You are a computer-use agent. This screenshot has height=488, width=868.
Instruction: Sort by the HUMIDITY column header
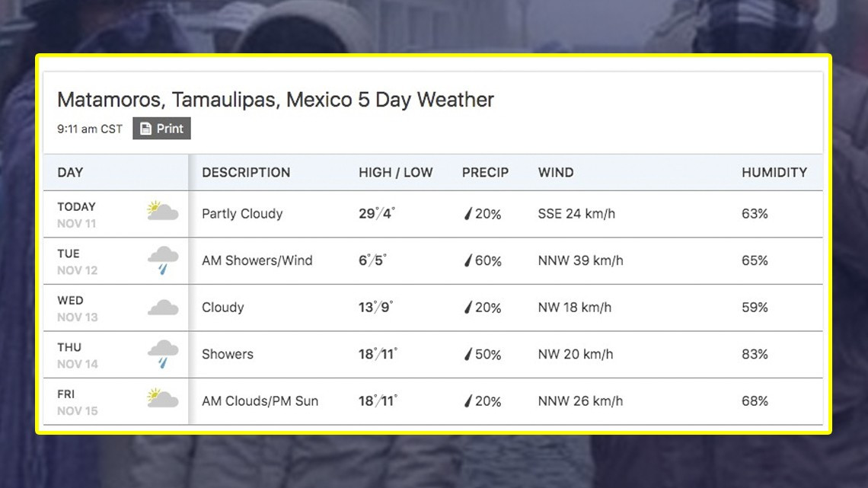click(774, 173)
